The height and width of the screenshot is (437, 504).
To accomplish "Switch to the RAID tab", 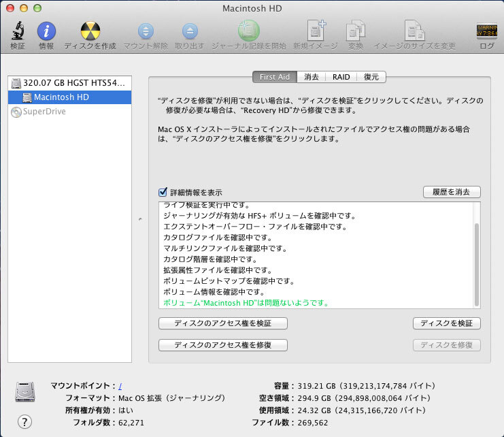I will click(x=341, y=77).
